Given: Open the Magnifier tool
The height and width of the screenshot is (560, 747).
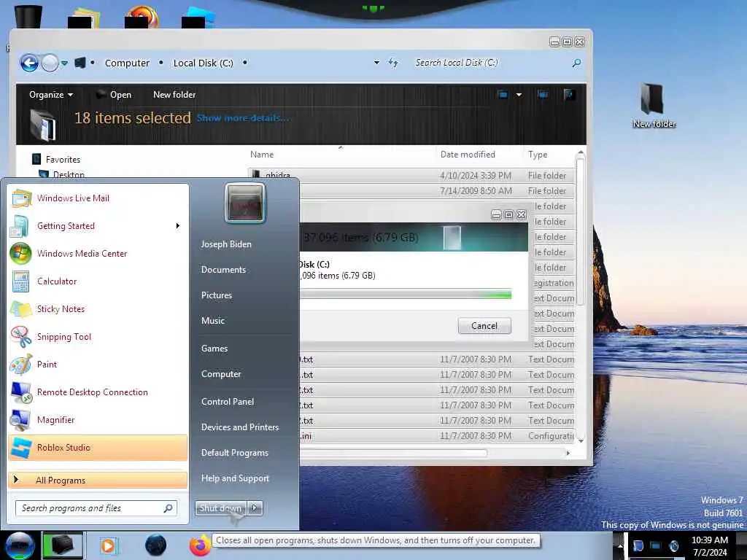Looking at the screenshot, I should pos(98,419).
